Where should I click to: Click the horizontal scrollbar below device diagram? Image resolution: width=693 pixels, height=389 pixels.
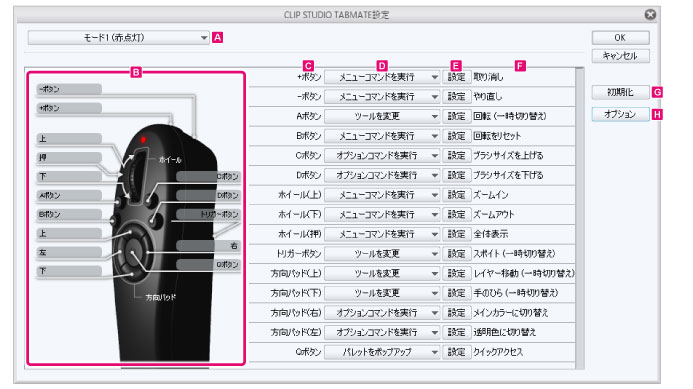165,367
